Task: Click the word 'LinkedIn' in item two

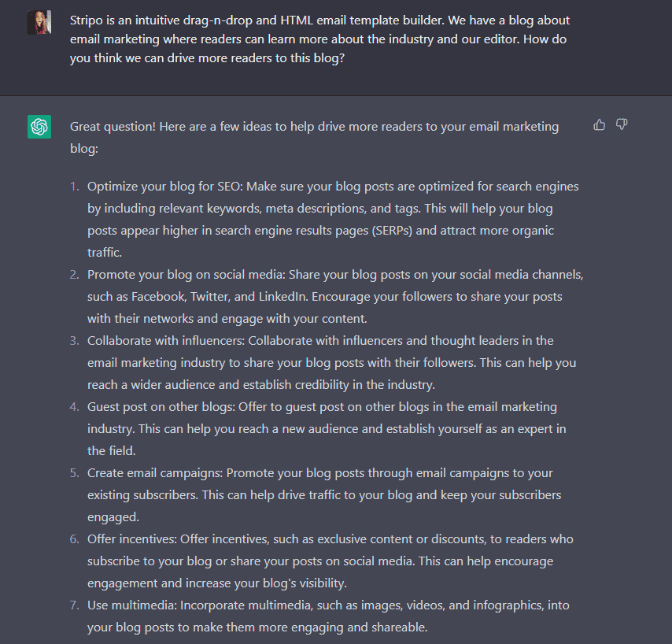Action: point(282,297)
